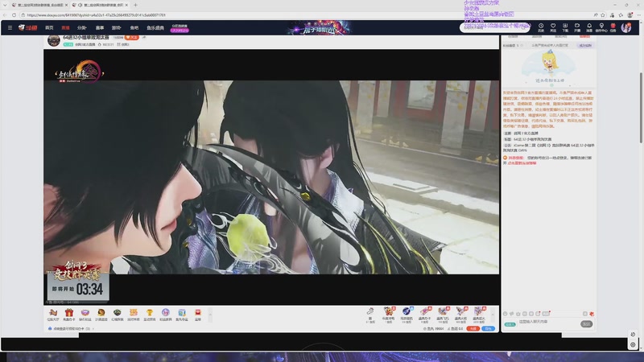Reload the page with browser refresh
644x362 pixels.
14,14
